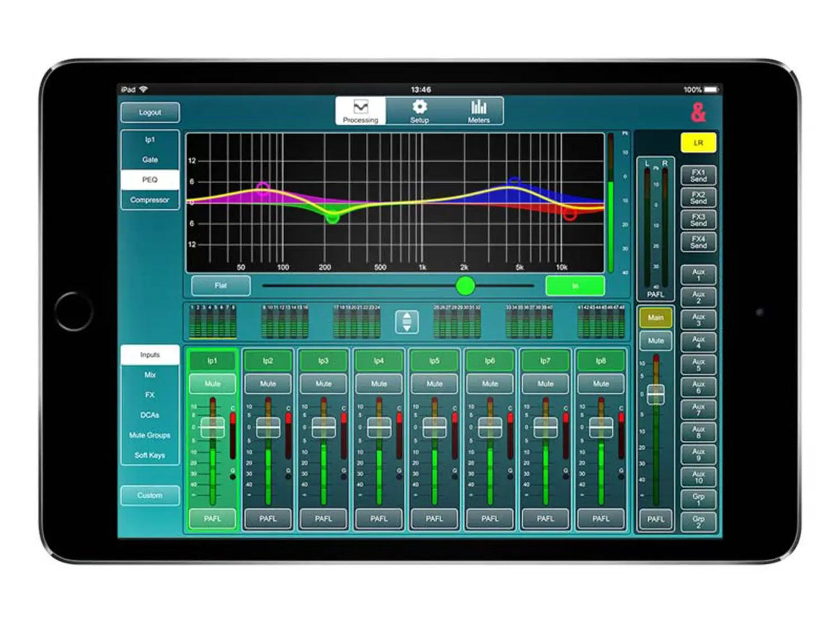Mute channel Ip3
Image resolution: width=840 pixels, height=623 pixels.
tap(323, 384)
